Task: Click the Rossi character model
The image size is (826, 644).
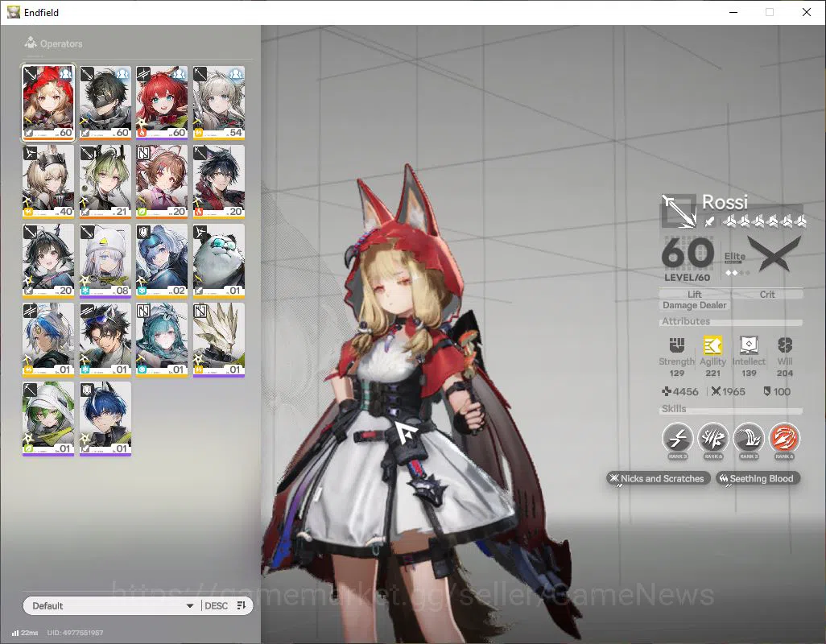Action: pos(416,400)
